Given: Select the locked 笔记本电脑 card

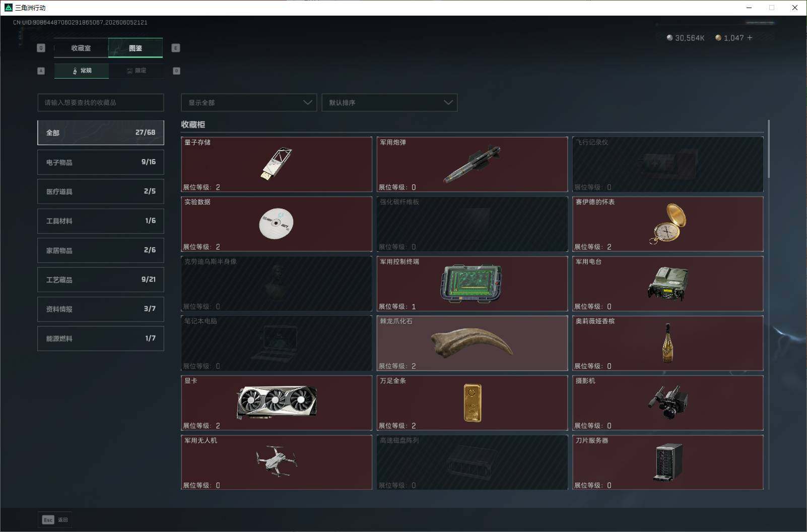Looking at the screenshot, I should coord(277,343).
